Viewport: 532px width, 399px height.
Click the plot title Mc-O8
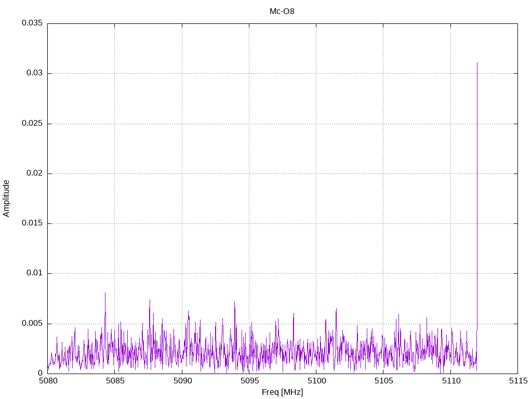[x=282, y=11]
